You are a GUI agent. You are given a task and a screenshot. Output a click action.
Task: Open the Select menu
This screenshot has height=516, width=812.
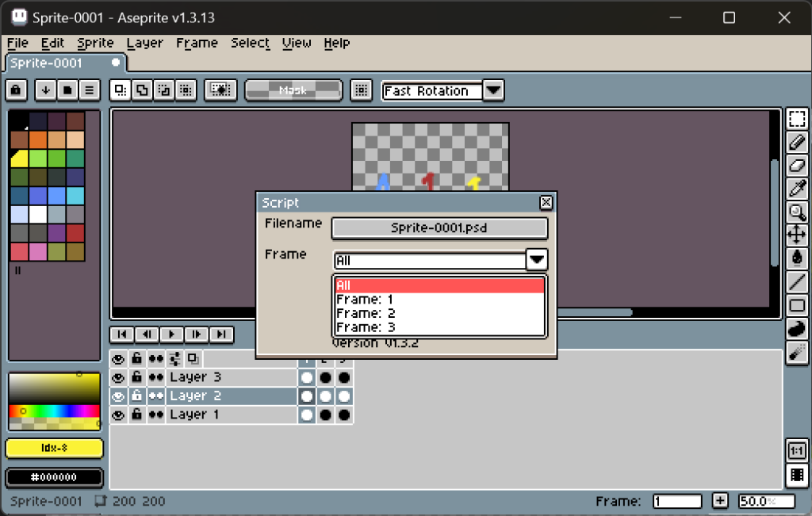click(x=250, y=43)
